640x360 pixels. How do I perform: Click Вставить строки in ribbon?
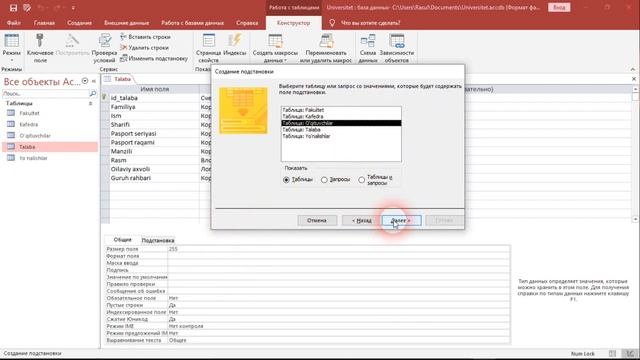tap(145, 37)
